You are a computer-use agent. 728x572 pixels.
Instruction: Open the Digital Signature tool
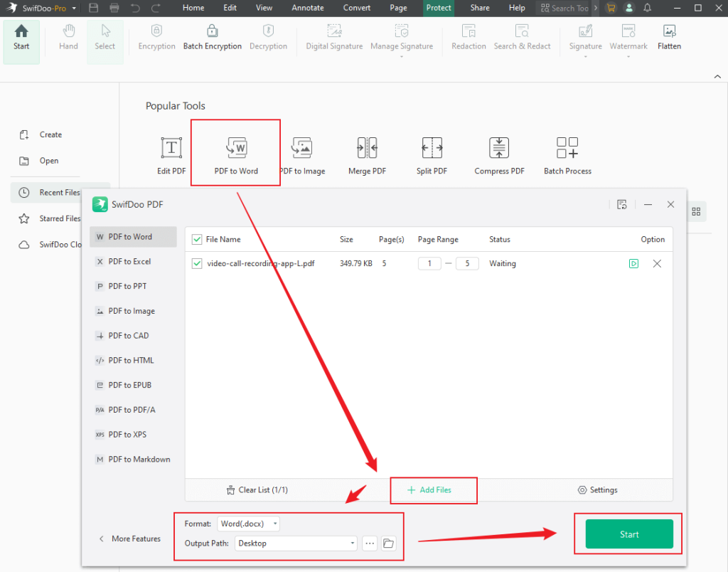click(x=333, y=37)
